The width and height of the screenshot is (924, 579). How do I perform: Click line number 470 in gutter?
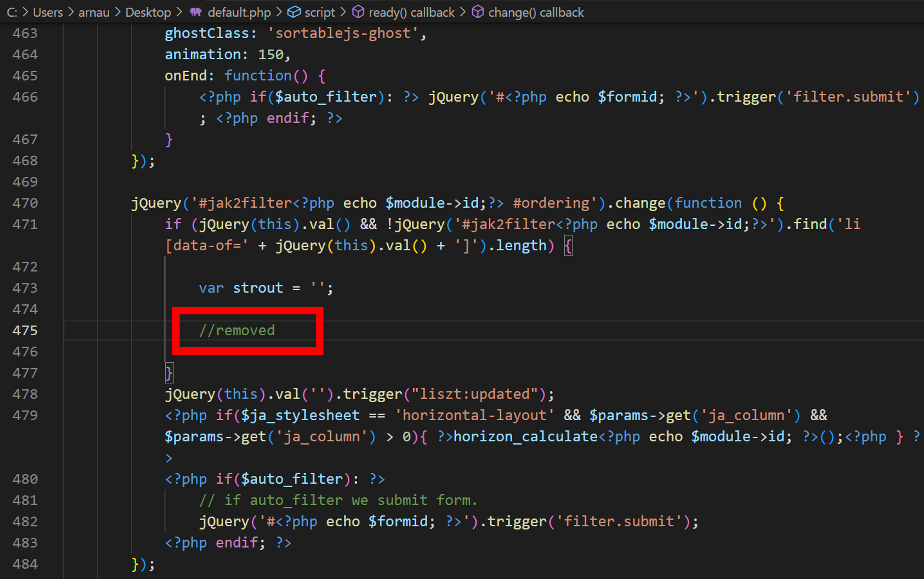point(25,203)
